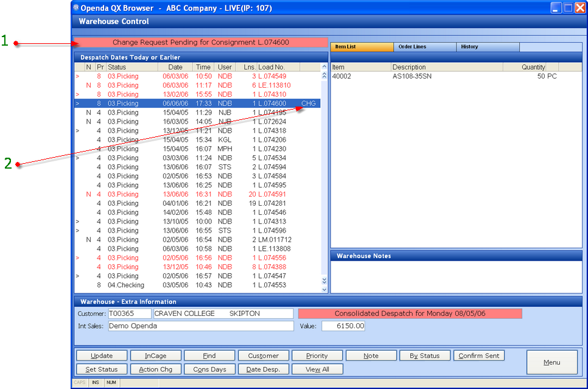The image size is (588, 389).
Task: Click Consolidated Despatch for Monday banner
Action: (410, 314)
